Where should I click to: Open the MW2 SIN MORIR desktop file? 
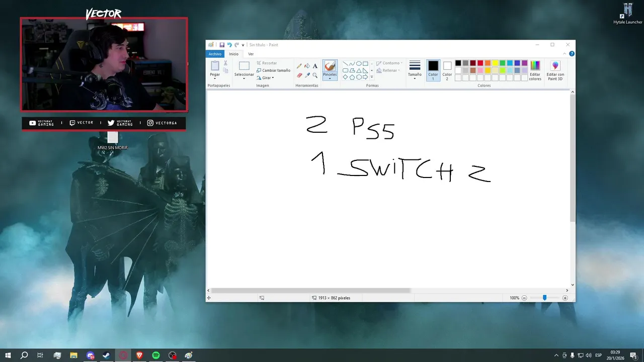point(113,141)
